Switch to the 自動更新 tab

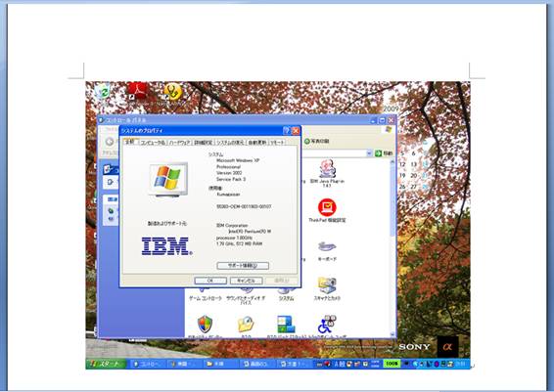coord(257,143)
